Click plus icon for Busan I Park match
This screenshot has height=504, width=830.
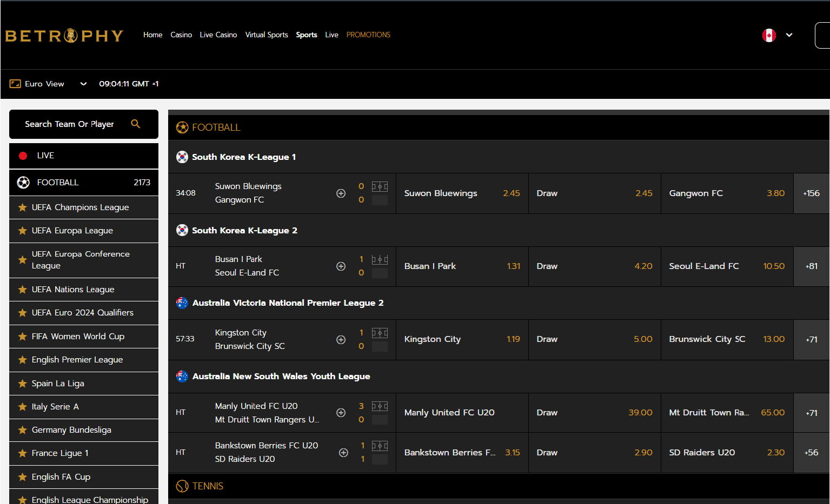pyautogui.click(x=341, y=266)
